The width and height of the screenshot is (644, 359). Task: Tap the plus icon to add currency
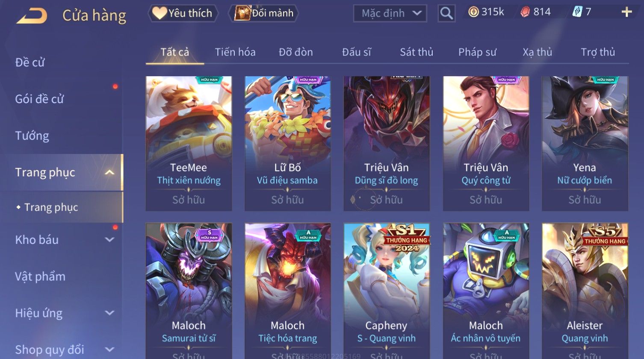(626, 12)
